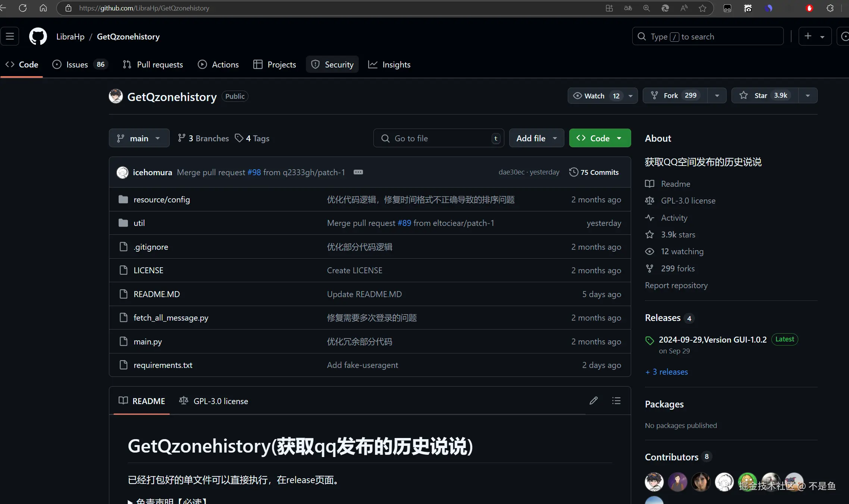
Task: Open the Add file dropdown
Action: coord(536,138)
